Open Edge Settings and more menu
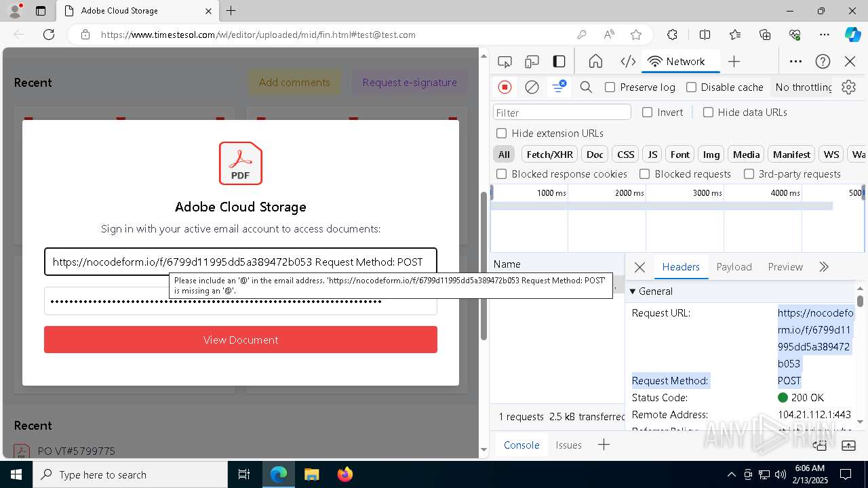This screenshot has width=868, height=488. tap(825, 35)
